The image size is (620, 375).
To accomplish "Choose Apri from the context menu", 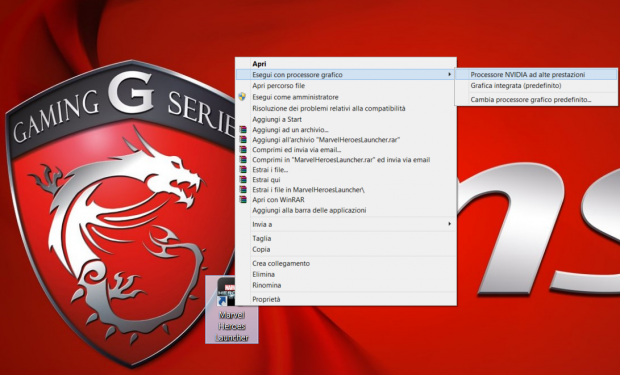I will coord(346,64).
